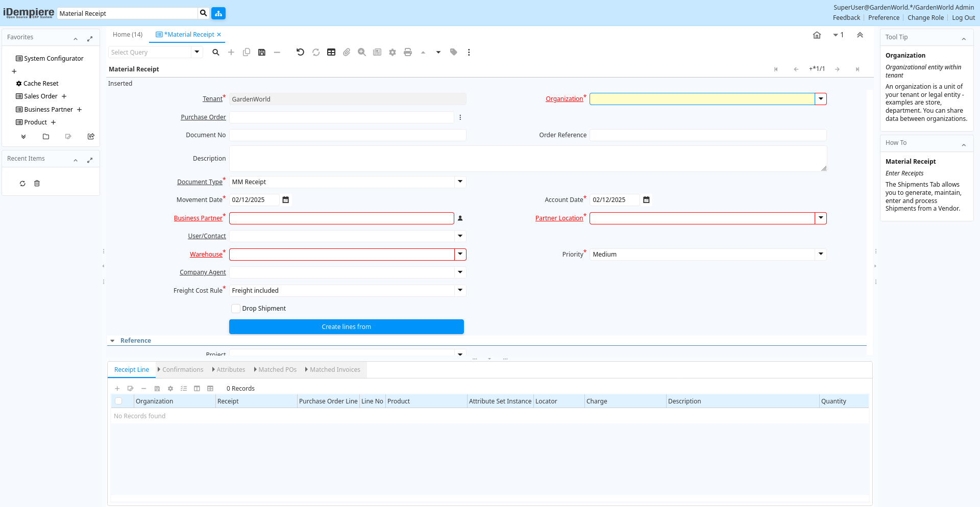This screenshot has width=980, height=507.
Task: Click the Business Partner lookup person icon
Action: point(460,218)
